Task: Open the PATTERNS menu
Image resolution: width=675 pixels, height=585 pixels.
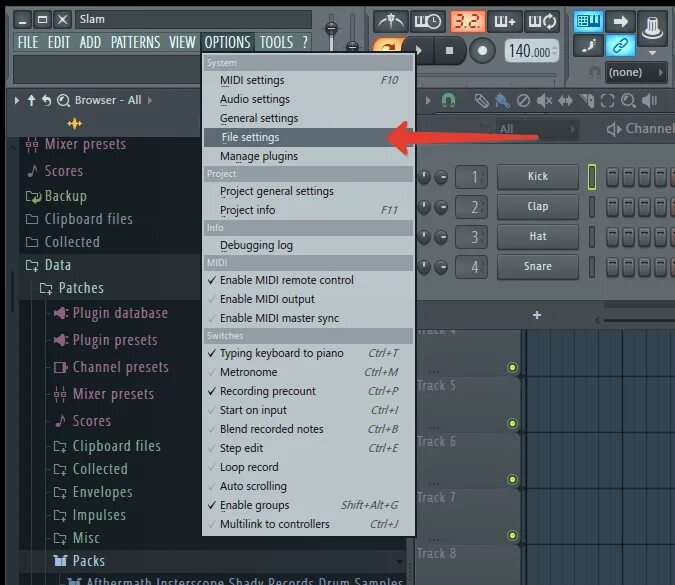Action: coord(135,42)
